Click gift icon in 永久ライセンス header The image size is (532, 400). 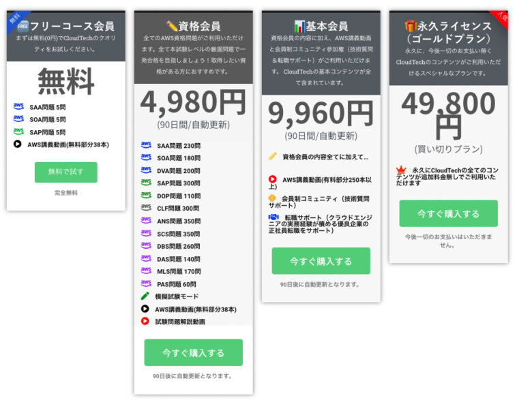(411, 26)
